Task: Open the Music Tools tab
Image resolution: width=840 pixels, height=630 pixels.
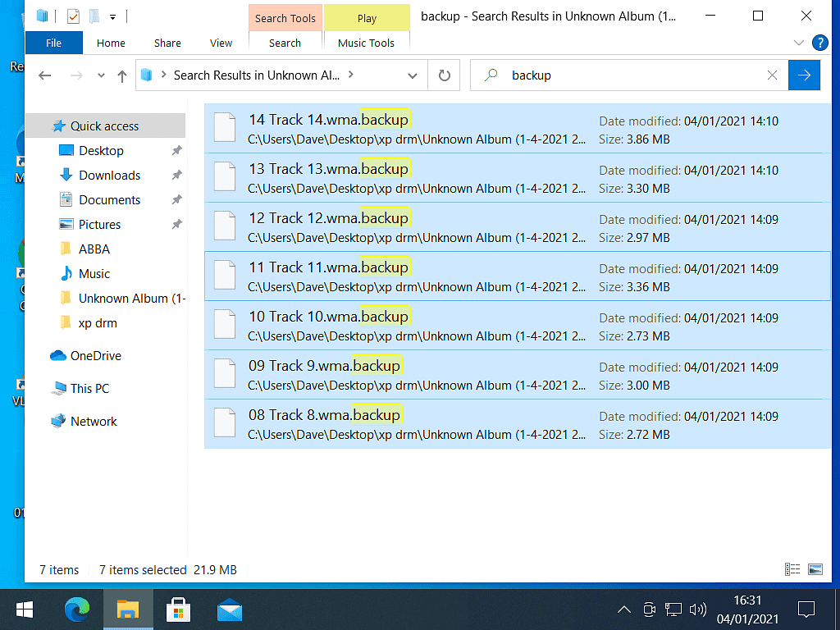Action: (367, 43)
